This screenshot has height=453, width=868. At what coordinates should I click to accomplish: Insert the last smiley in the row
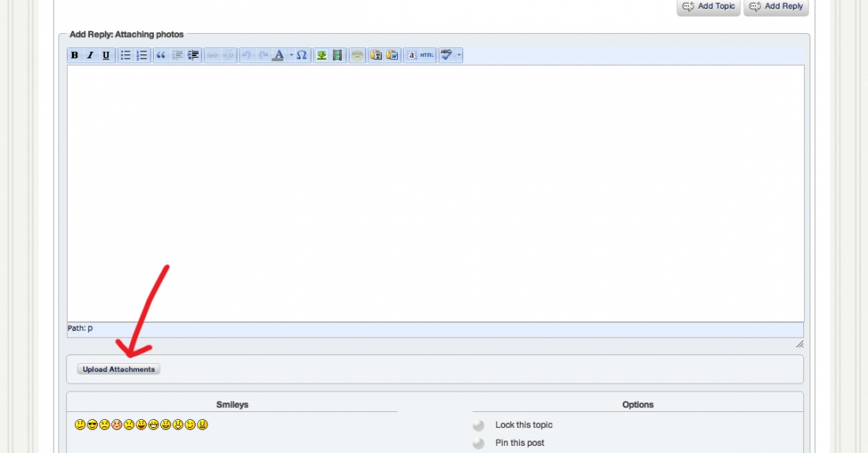pyautogui.click(x=203, y=425)
